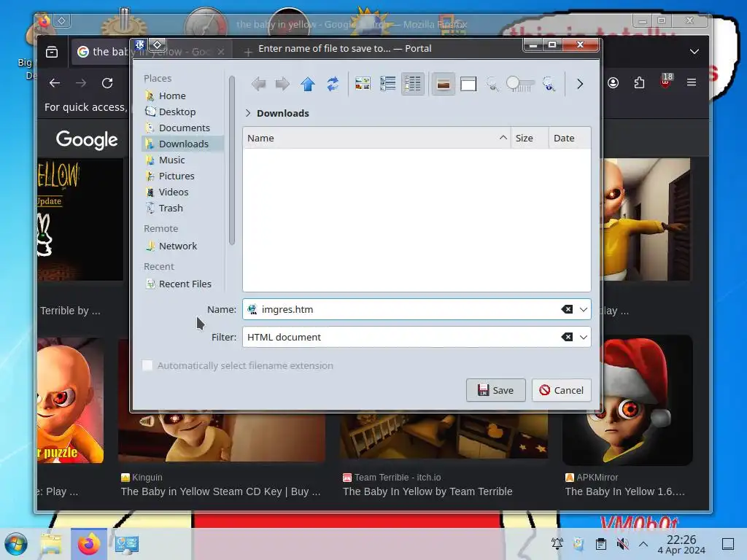The image size is (747, 560).
Task: Open the Start menu orb
Action: tap(16, 544)
